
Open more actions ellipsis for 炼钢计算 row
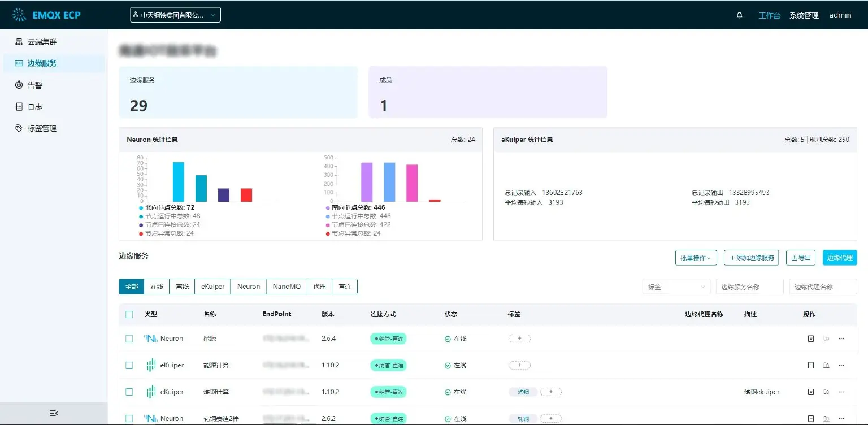[841, 392]
